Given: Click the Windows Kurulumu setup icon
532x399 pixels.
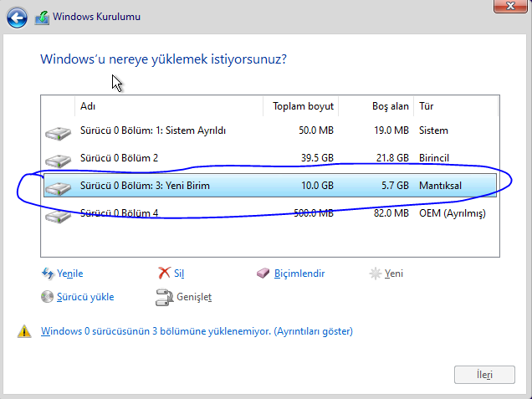Looking at the screenshot, I should tap(42, 18).
